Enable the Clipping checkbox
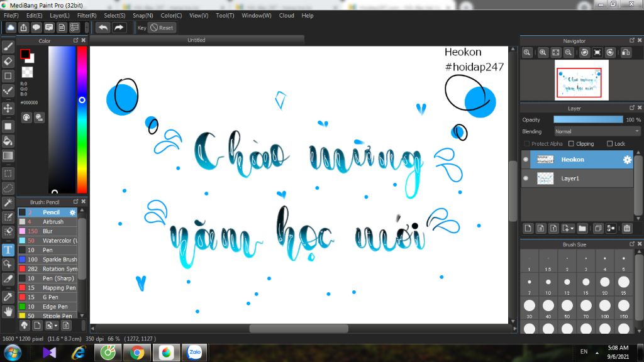Screen dimensions: 644x362 click(x=571, y=144)
